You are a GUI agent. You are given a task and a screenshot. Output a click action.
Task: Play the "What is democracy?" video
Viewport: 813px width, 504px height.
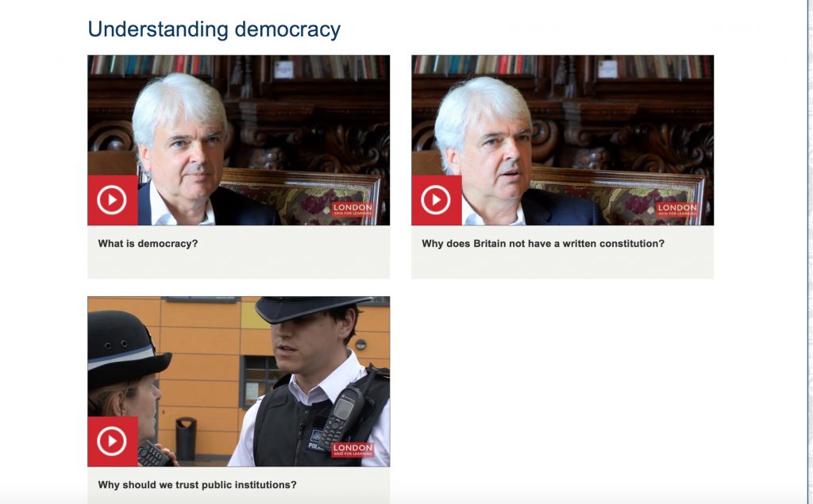point(113,200)
